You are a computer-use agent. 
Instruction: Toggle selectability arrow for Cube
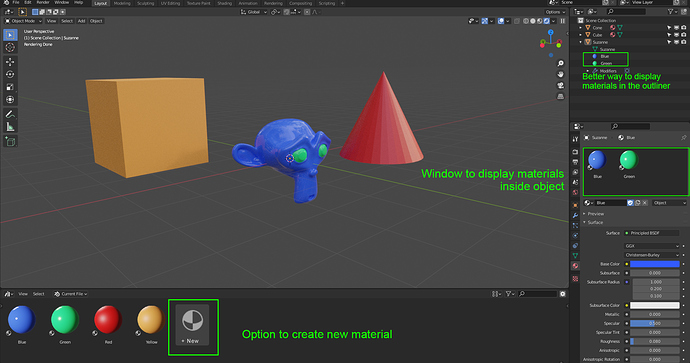pos(669,35)
